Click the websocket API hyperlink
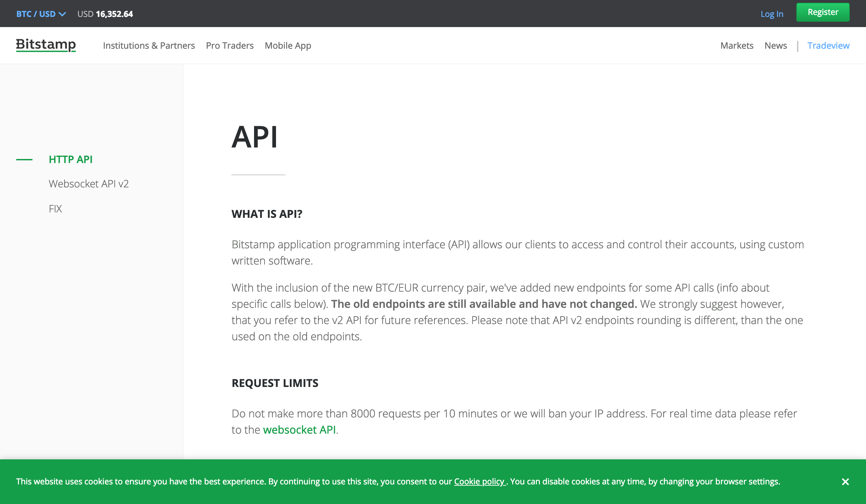 coord(299,429)
